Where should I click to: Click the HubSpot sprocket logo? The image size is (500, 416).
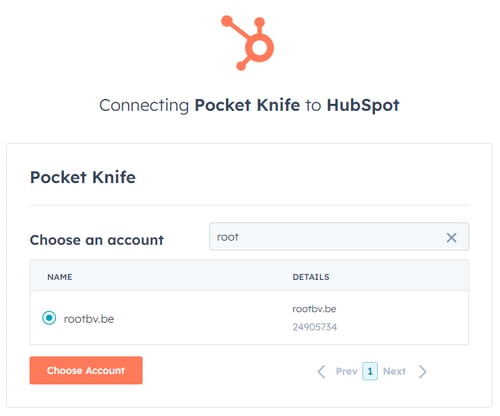[x=248, y=43]
